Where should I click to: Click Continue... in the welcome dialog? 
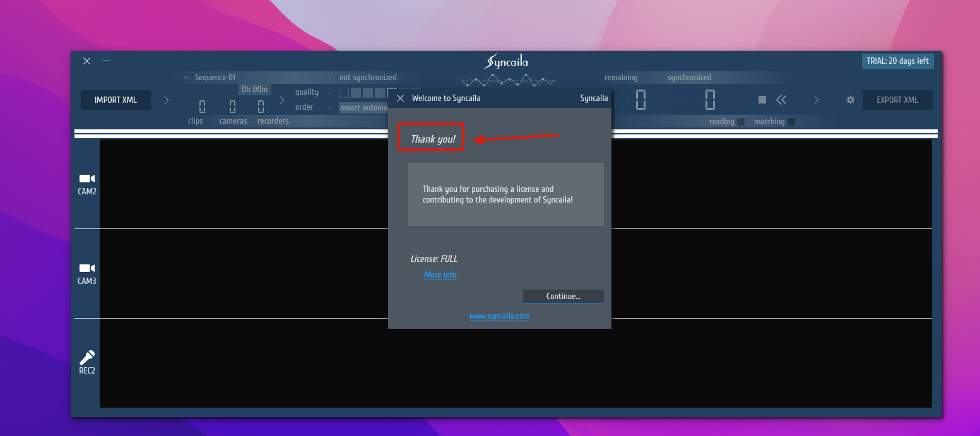point(564,297)
